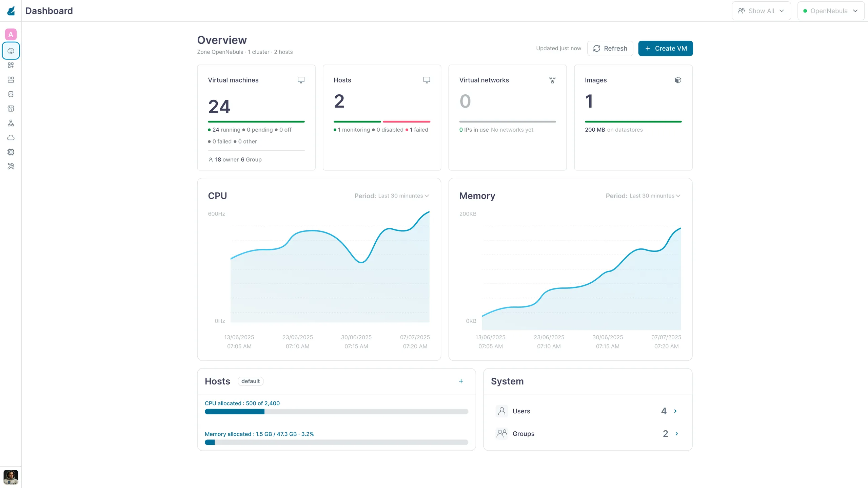
Task: Click the astronaut user avatar
Action: pyautogui.click(x=11, y=477)
